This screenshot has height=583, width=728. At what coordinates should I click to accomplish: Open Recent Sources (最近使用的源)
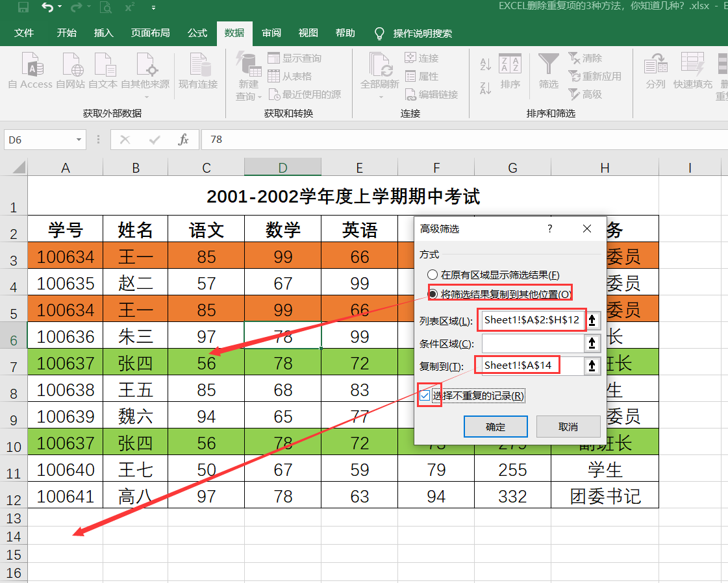point(305,94)
